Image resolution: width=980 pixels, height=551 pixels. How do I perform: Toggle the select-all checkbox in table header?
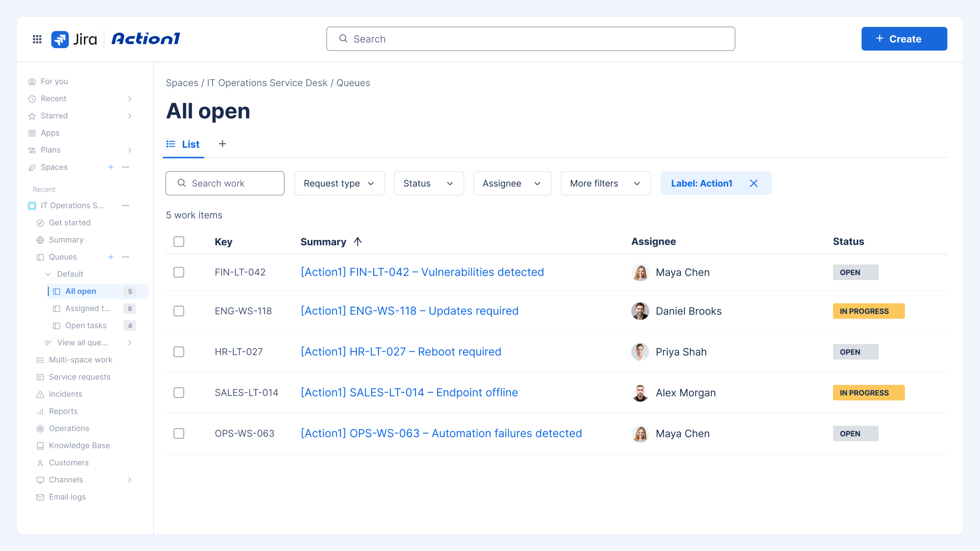coord(179,241)
